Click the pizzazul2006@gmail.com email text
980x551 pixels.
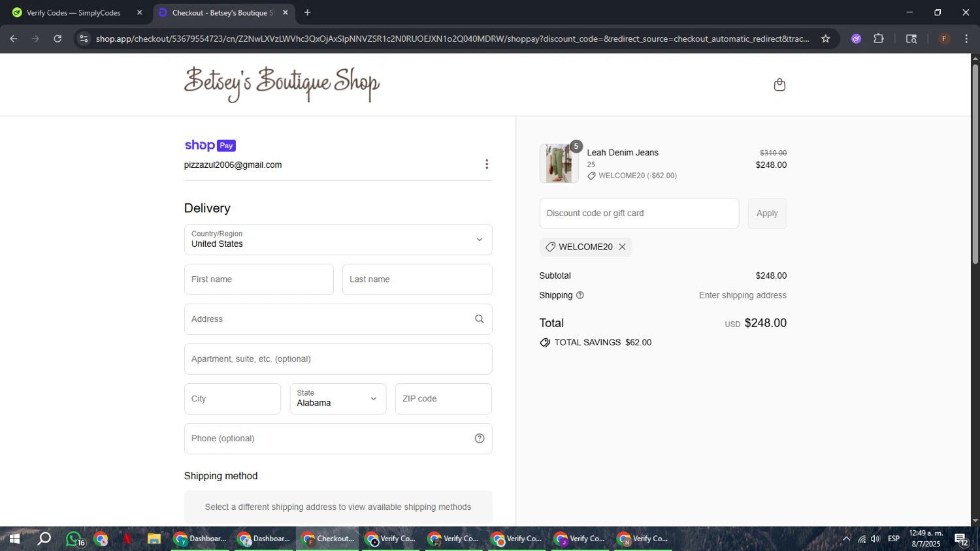233,165
